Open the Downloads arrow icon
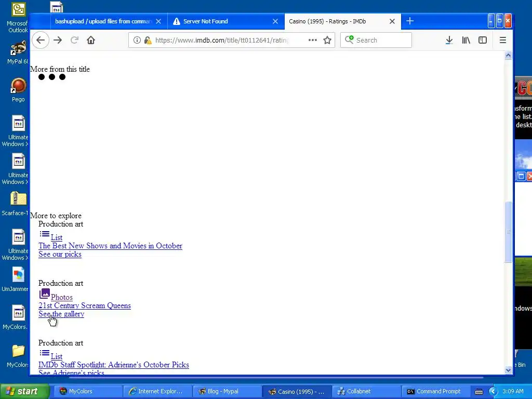 [449, 40]
